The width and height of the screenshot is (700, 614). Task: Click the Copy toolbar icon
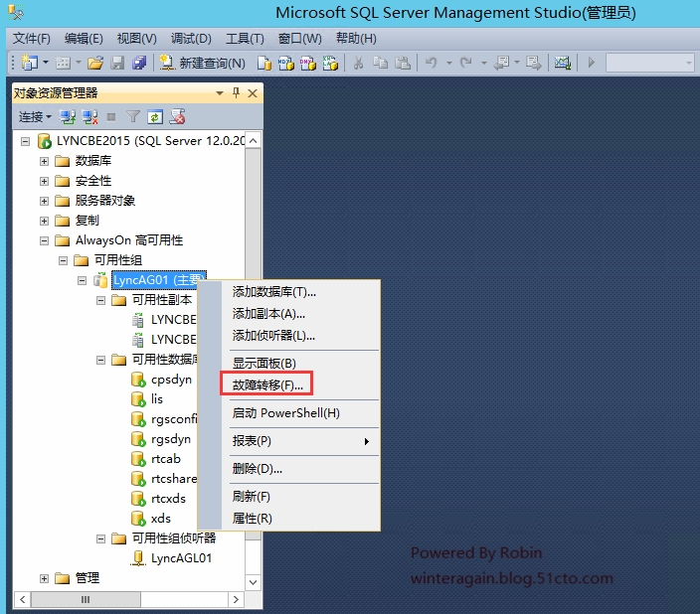(x=381, y=63)
